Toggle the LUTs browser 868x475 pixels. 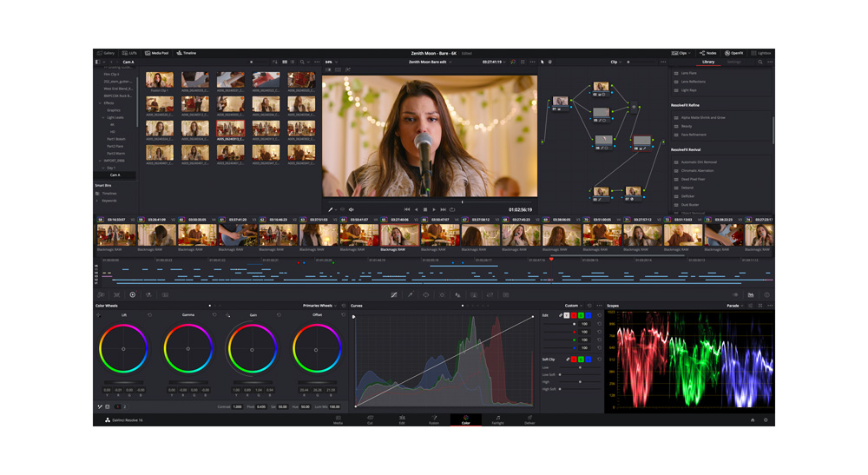point(130,53)
